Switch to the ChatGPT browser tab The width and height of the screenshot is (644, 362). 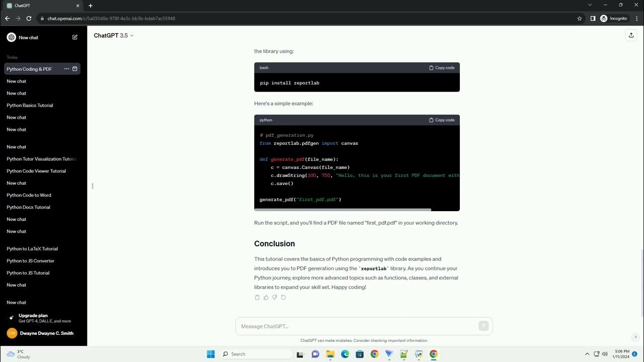(x=42, y=6)
